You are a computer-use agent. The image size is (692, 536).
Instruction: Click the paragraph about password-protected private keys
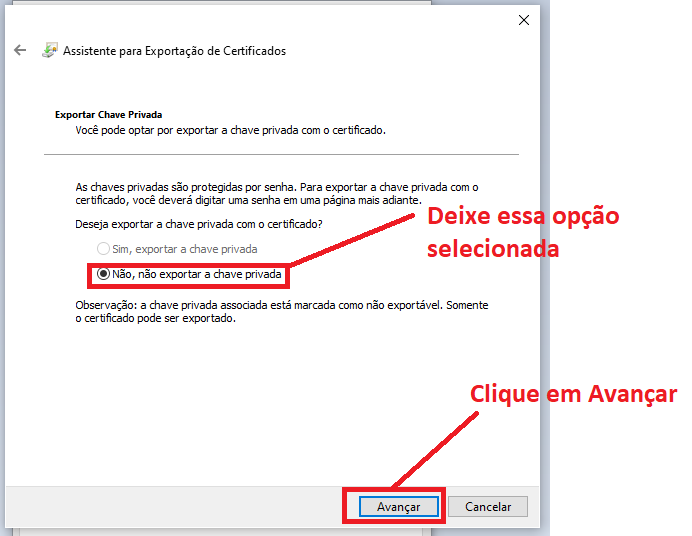pyautogui.click(x=276, y=194)
